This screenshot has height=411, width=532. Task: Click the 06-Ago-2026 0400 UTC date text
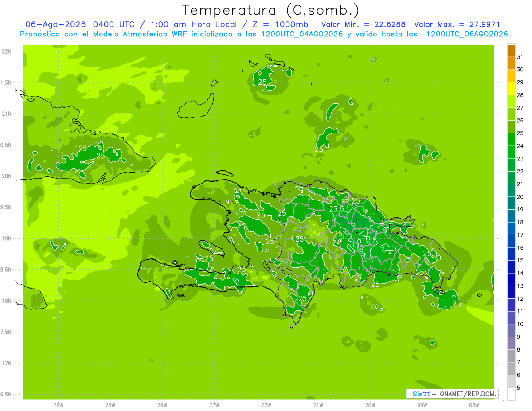80,24
